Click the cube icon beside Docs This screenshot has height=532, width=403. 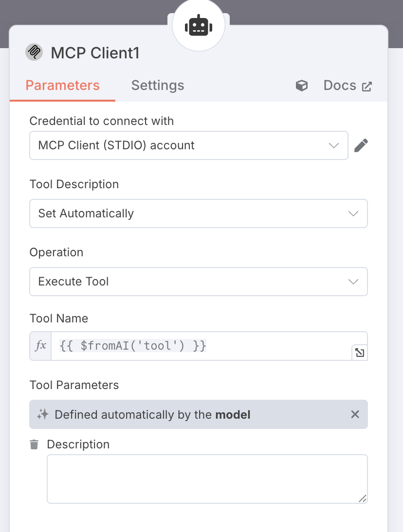[302, 86]
